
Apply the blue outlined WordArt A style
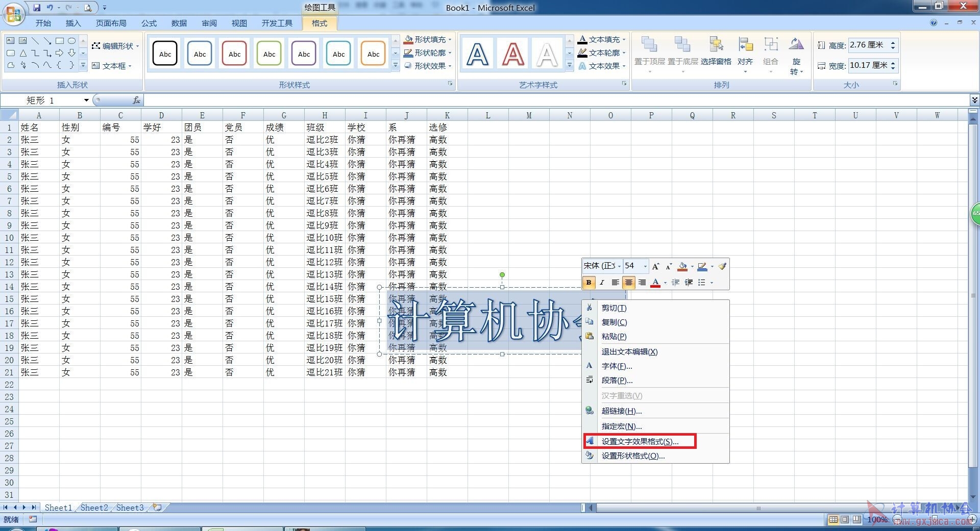coord(478,54)
